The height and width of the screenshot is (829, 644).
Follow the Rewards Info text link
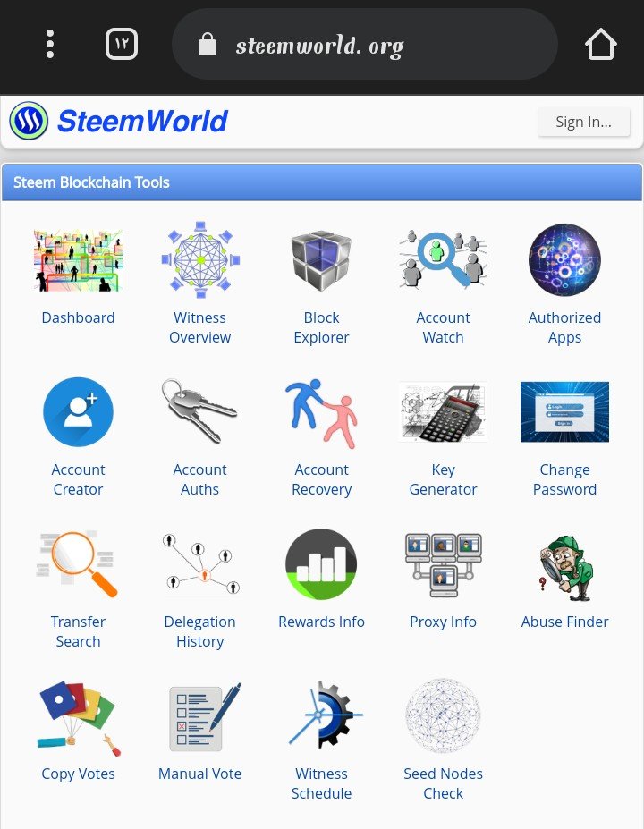pos(321,622)
